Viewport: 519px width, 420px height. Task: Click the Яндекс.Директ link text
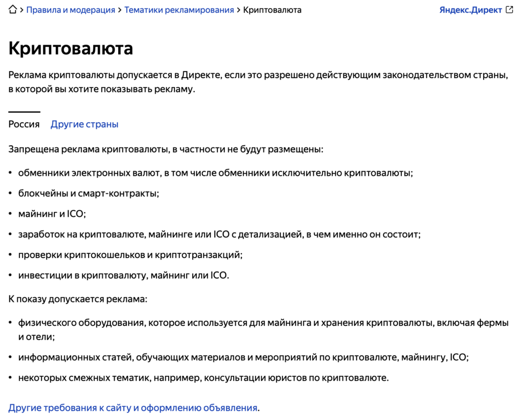471,9
